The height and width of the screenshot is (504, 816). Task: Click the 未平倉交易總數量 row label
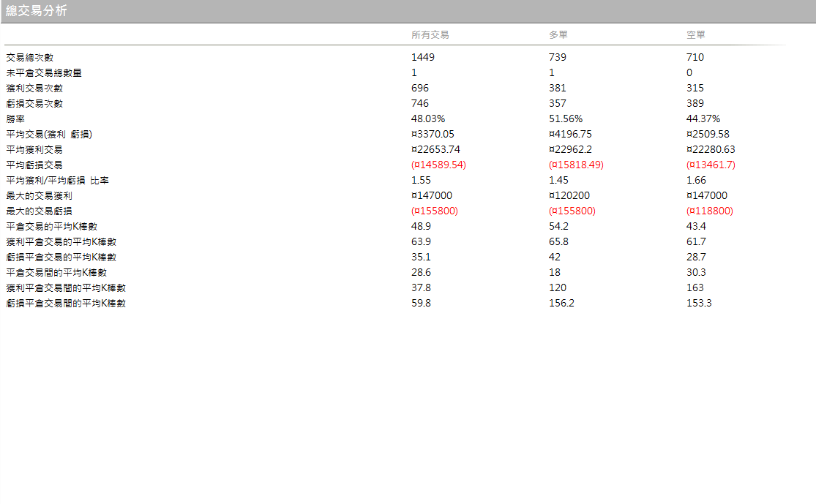[x=44, y=73]
